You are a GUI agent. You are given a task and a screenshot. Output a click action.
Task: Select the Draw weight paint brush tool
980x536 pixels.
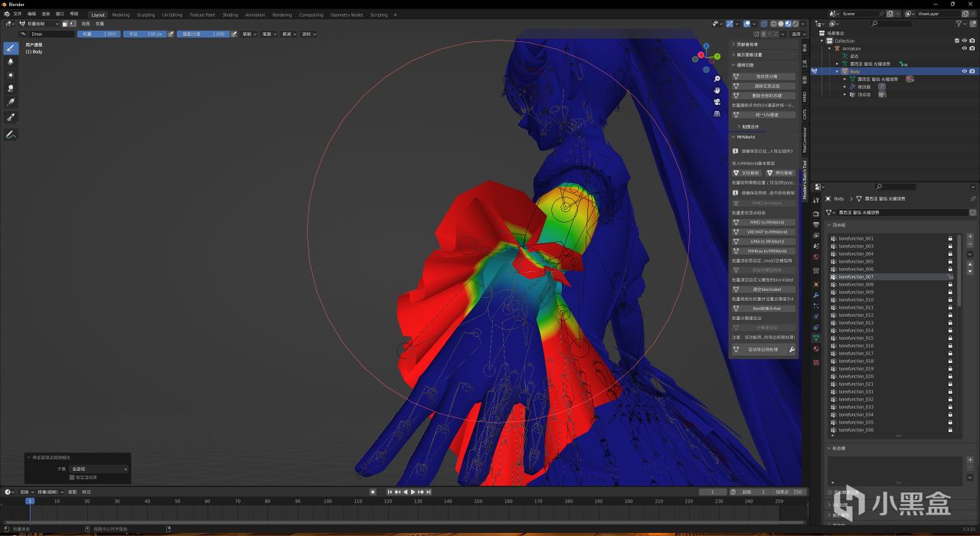click(11, 47)
